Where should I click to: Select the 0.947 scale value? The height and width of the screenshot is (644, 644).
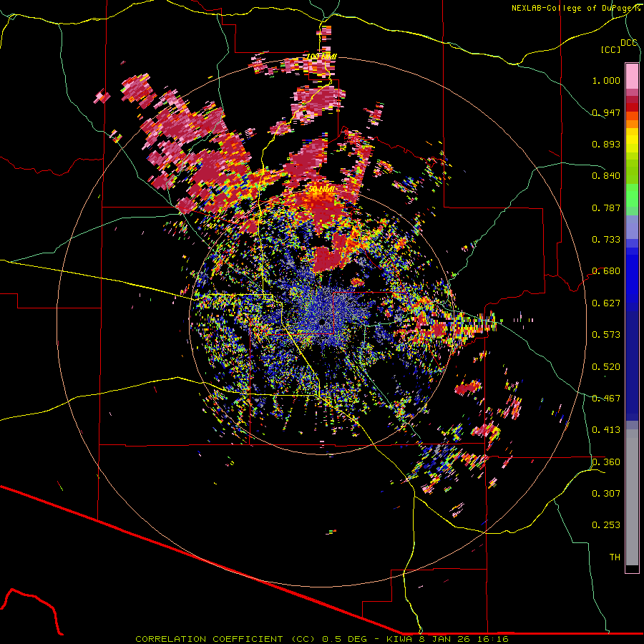click(606, 112)
